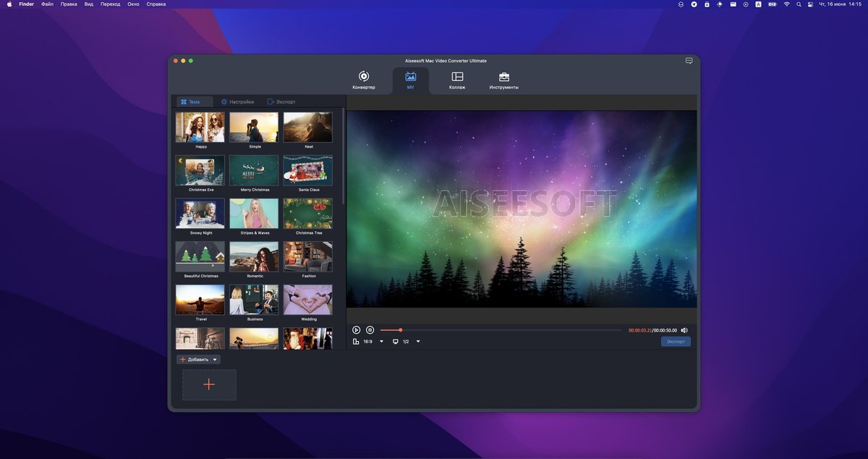Image resolution: width=868 pixels, height=459 pixels.
Task: Click the Добавить button
Action: click(x=195, y=359)
